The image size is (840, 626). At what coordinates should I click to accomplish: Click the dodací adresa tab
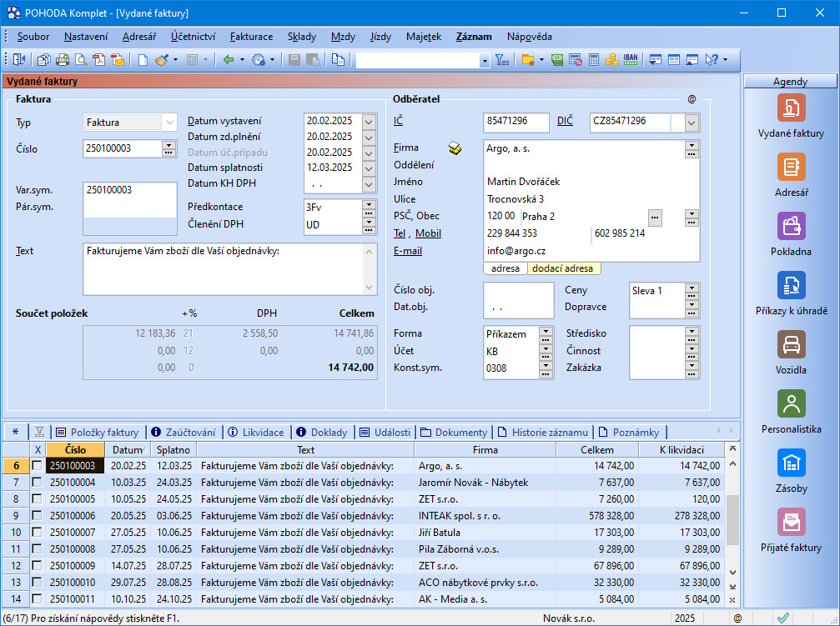point(563,268)
